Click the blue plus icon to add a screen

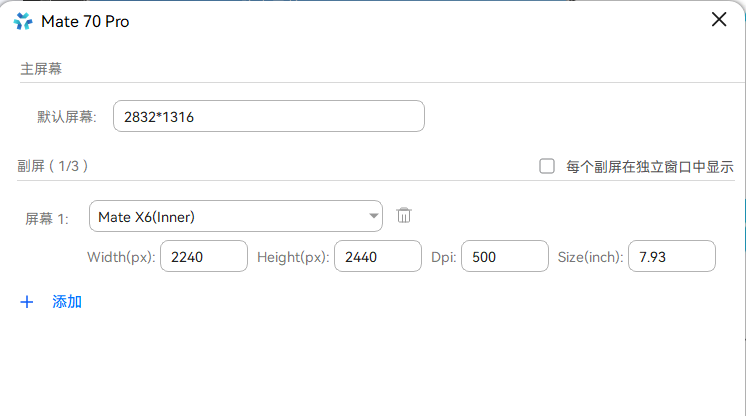pyautogui.click(x=27, y=301)
